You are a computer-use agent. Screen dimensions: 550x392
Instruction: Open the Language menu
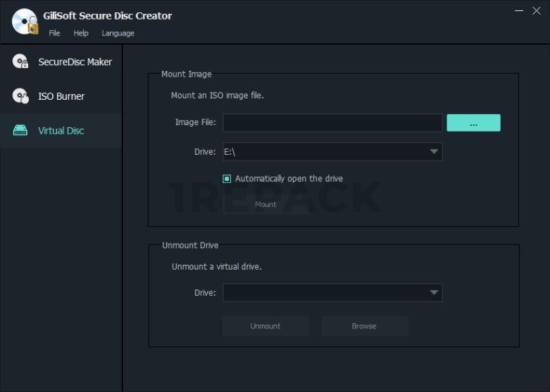coord(117,33)
